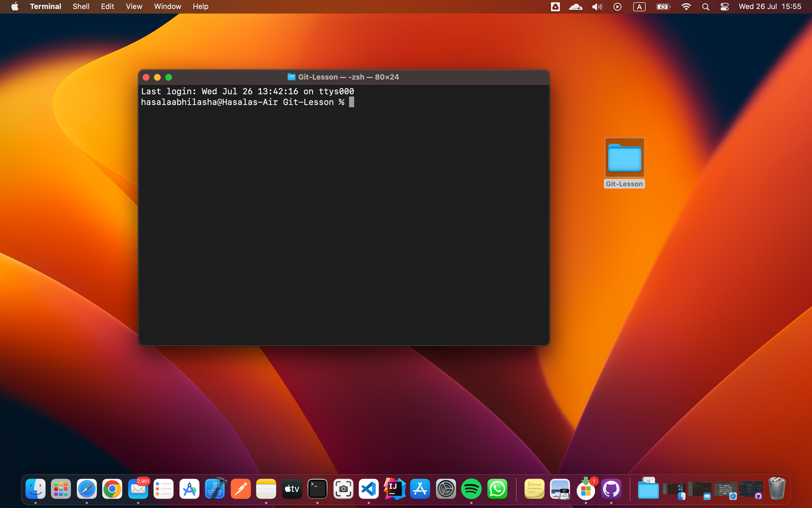The image size is (812, 508).
Task: Open Safari from the Dock
Action: point(87,489)
